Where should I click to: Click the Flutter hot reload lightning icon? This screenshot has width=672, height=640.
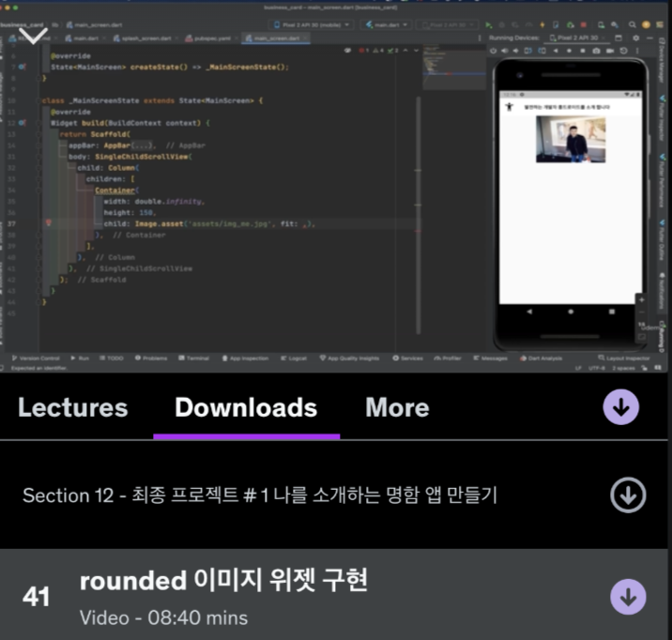pos(542,24)
